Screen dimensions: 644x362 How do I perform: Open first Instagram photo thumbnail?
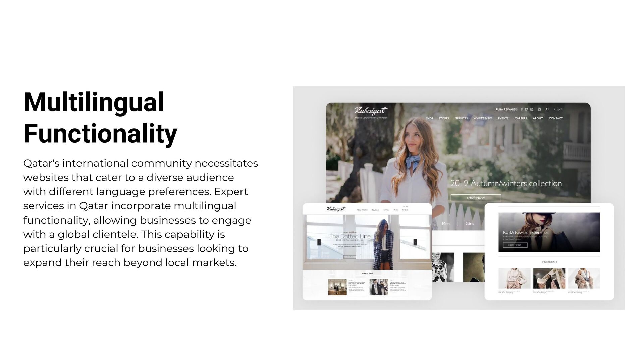(514, 278)
